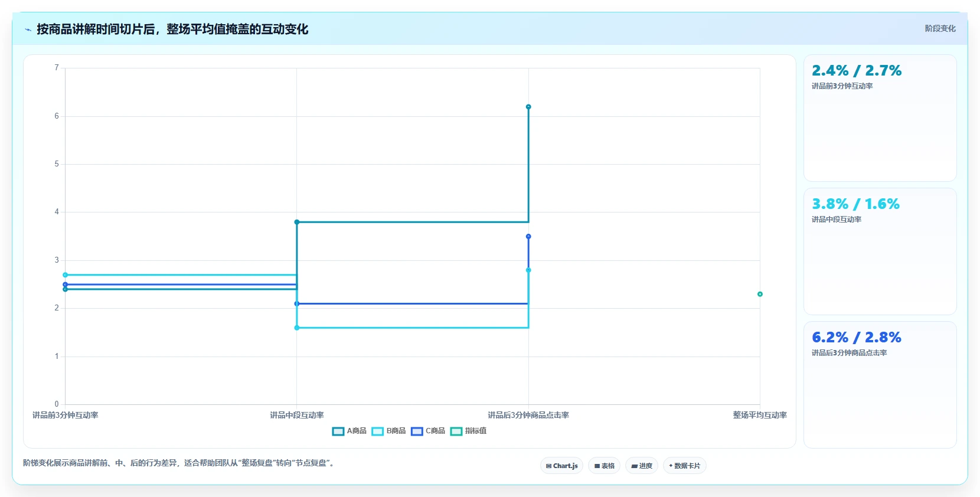980x497 pixels.
Task: Click the 6.2% / 2.8% value card
Action: [x=880, y=385]
